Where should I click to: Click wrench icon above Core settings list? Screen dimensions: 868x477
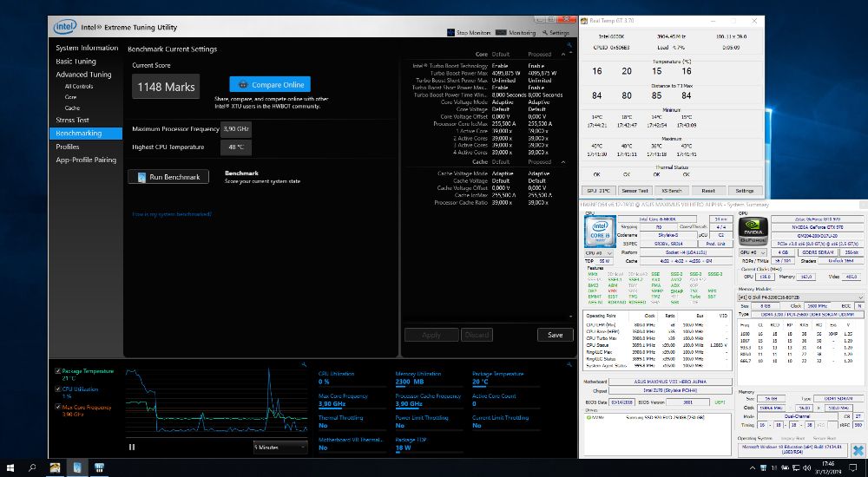(x=569, y=45)
